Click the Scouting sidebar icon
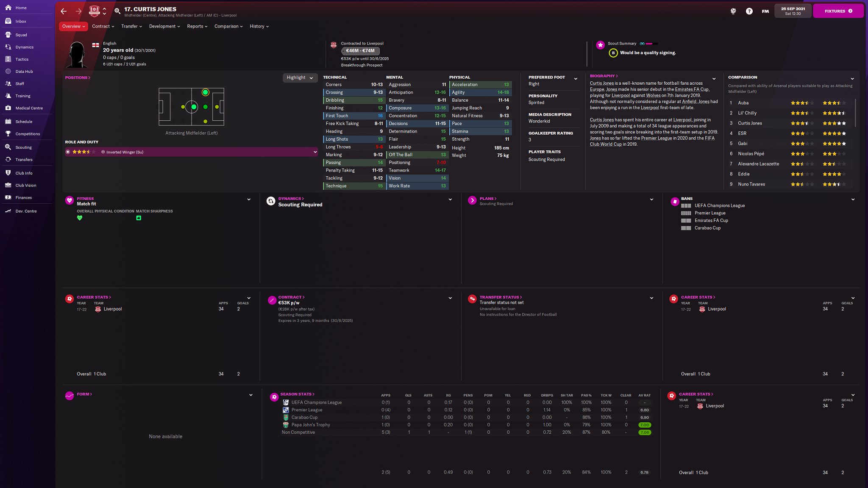 coord(8,147)
